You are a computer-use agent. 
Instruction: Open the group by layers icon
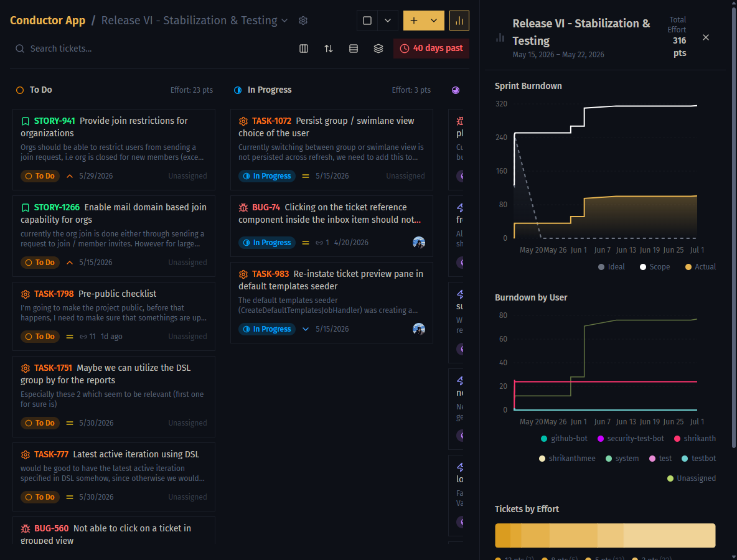click(378, 49)
